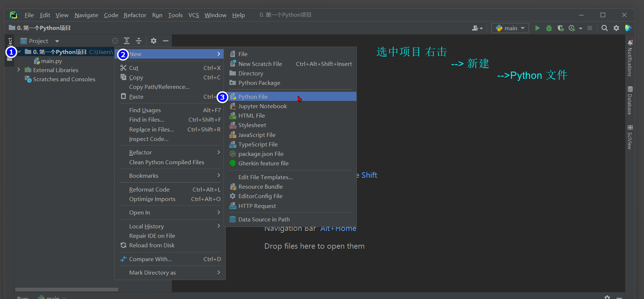The height and width of the screenshot is (299, 644).
Task: Select HTTP Request in New submenu
Action: (x=291, y=206)
